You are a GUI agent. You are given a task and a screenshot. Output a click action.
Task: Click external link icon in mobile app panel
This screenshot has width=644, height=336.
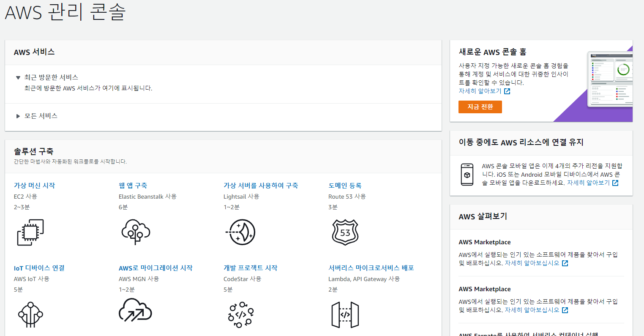pyautogui.click(x=615, y=183)
